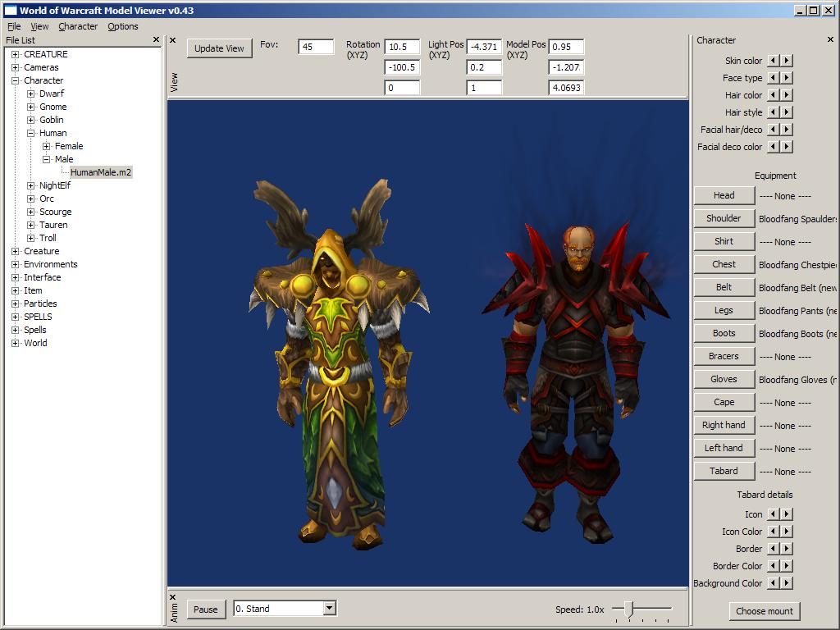840x630 pixels.
Task: Close the Character panel
Action: (830, 39)
